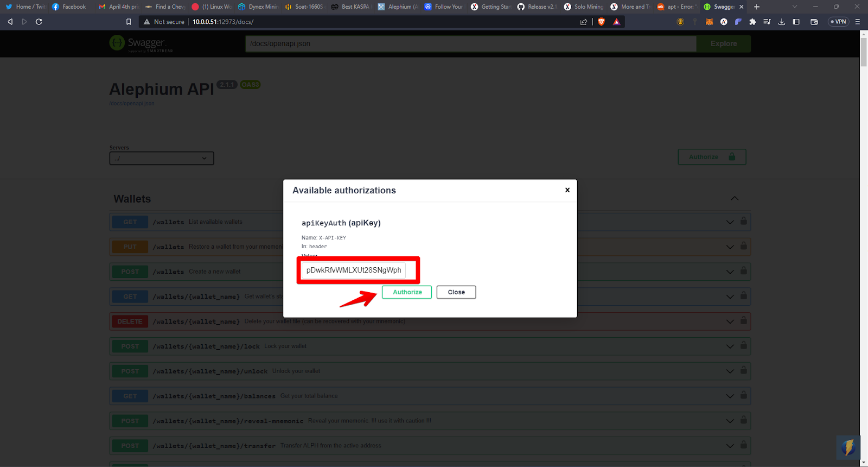Click the Brave Shields lion icon
This screenshot has height=467, width=868.
601,22
